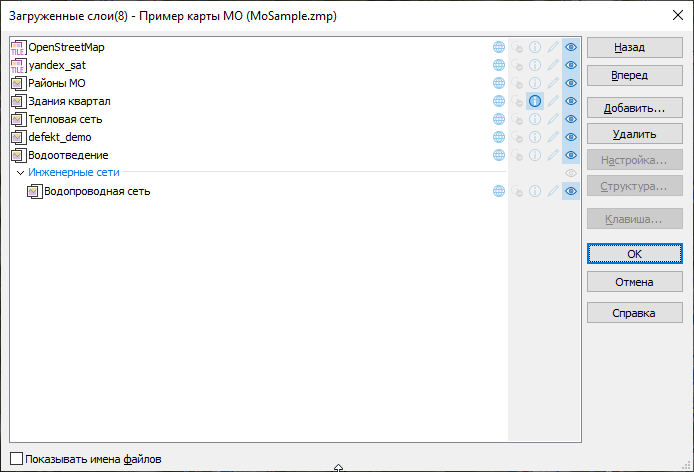Click the pencil edit icon for OpenStreetMap

tap(553, 47)
